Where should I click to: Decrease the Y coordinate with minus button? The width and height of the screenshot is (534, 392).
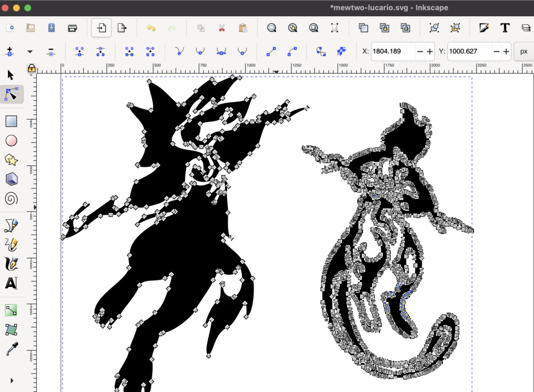tap(497, 51)
